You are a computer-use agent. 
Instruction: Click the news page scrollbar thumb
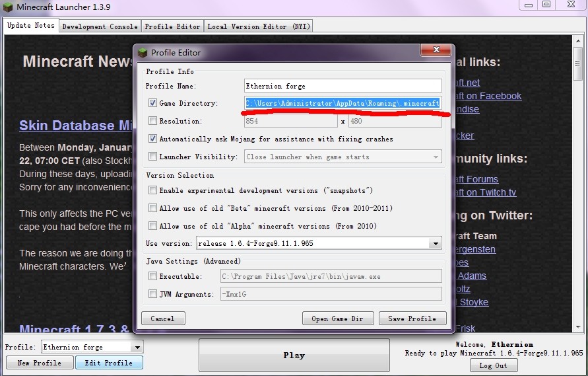click(x=577, y=63)
